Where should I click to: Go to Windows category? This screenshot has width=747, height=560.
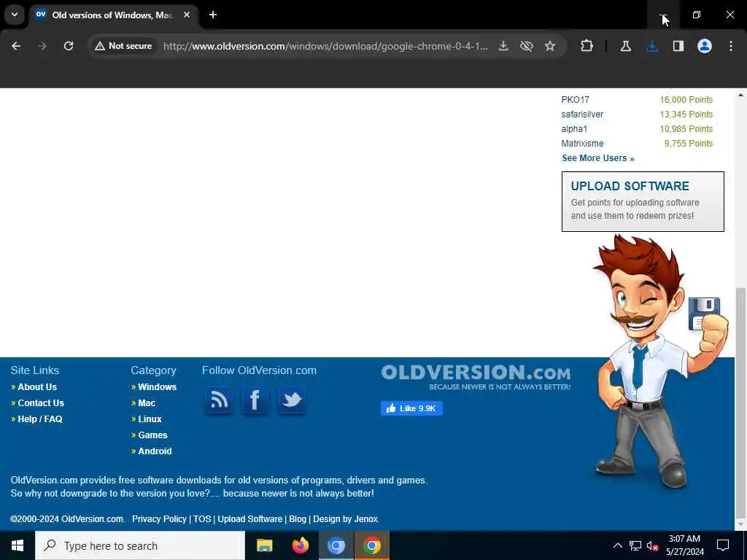(158, 387)
